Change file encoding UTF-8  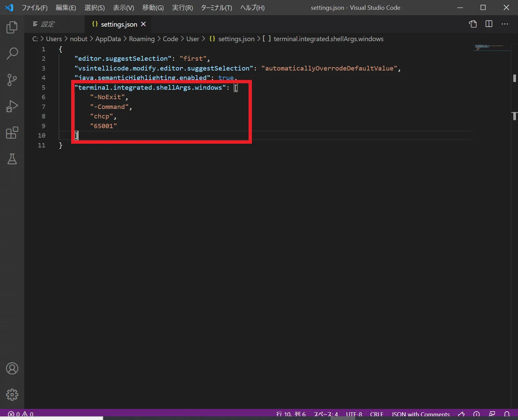(354, 414)
